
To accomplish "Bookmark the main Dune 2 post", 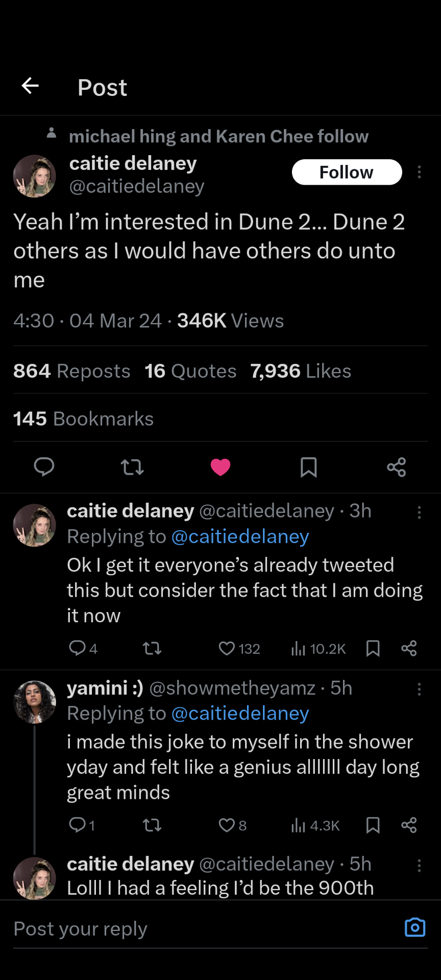I will 308,467.
